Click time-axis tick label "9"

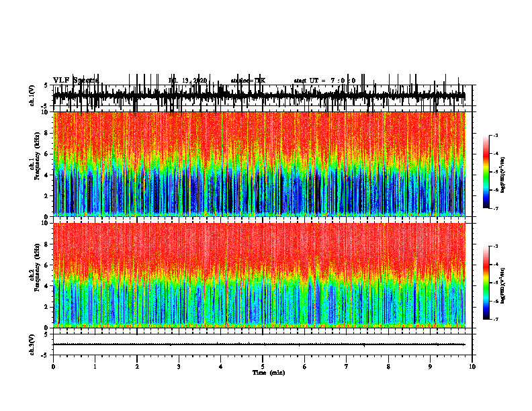click(x=430, y=367)
